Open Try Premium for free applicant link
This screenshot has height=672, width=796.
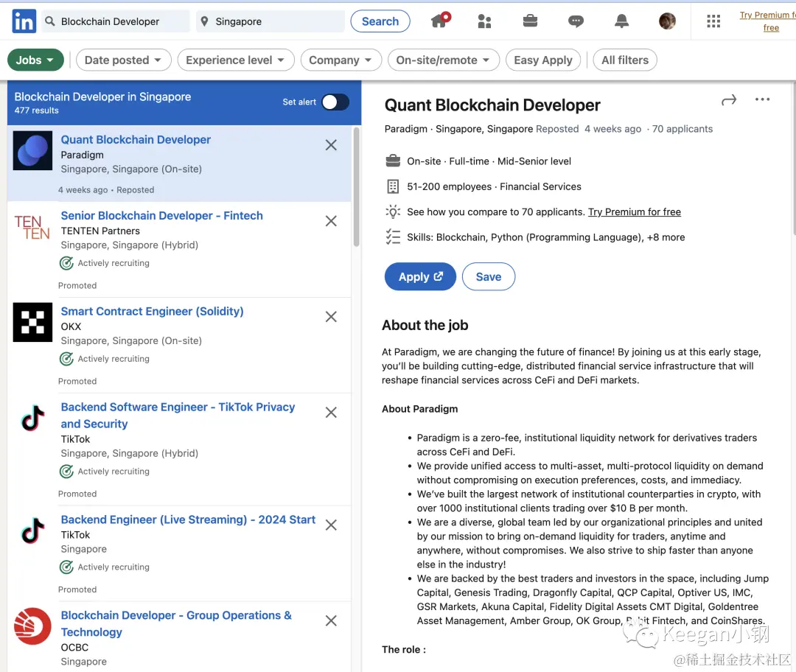[635, 211]
